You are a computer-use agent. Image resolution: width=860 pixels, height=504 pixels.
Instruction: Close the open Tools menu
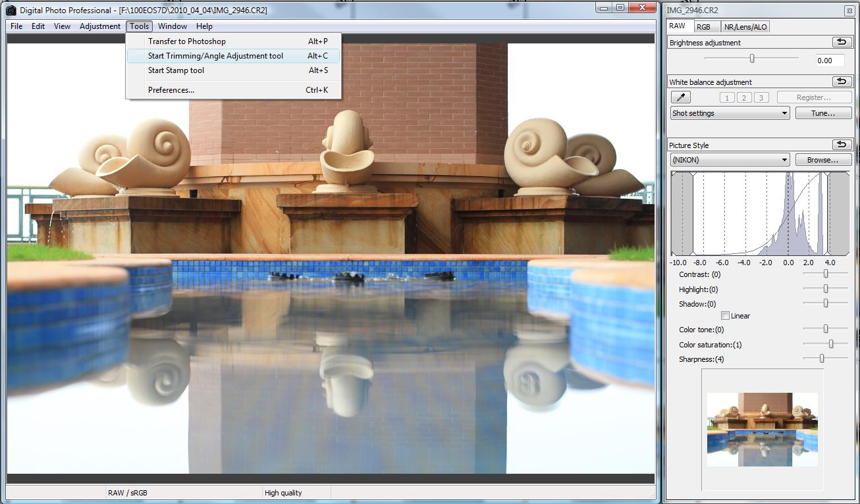tap(140, 26)
